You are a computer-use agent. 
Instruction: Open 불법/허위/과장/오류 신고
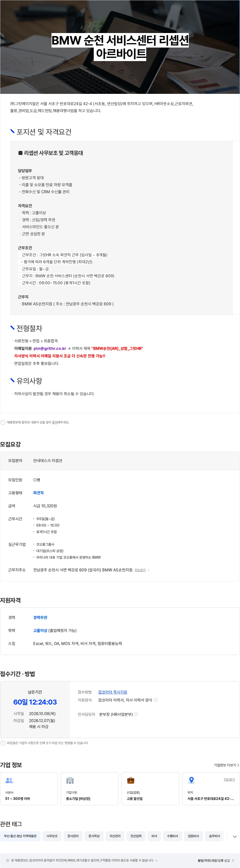click(216, 860)
